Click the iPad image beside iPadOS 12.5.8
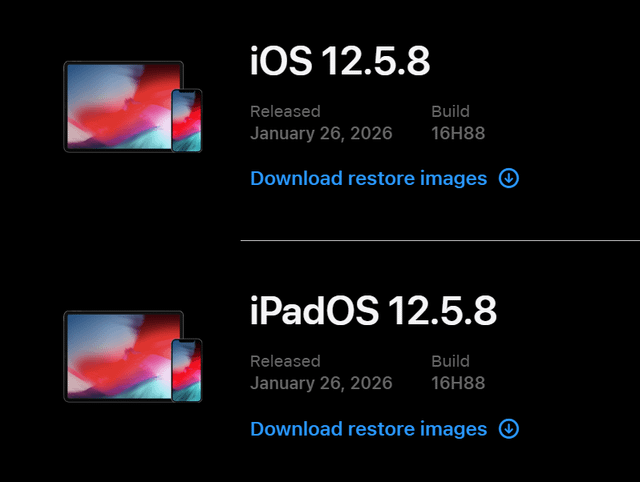640x482 pixels. coord(118,356)
